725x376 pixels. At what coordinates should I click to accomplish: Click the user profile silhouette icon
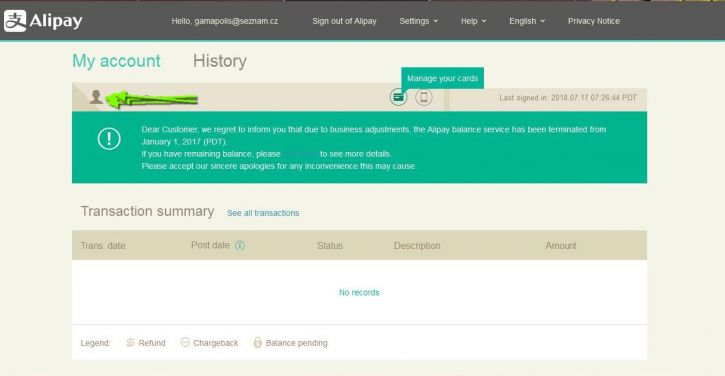click(x=96, y=97)
